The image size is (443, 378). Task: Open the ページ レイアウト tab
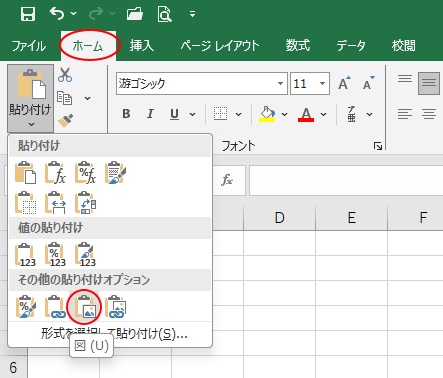pos(220,46)
